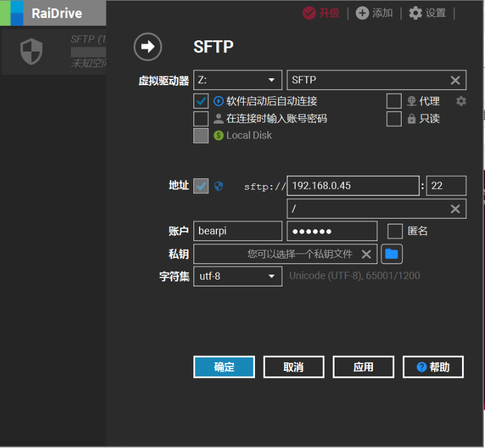
Task: Click the connect arrow icon next to SFTP
Action: tap(148, 47)
